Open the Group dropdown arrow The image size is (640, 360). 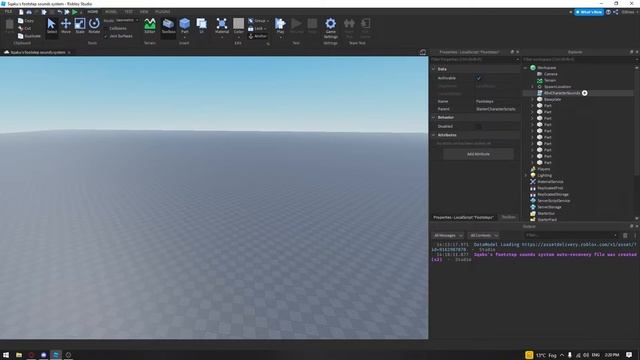point(267,21)
